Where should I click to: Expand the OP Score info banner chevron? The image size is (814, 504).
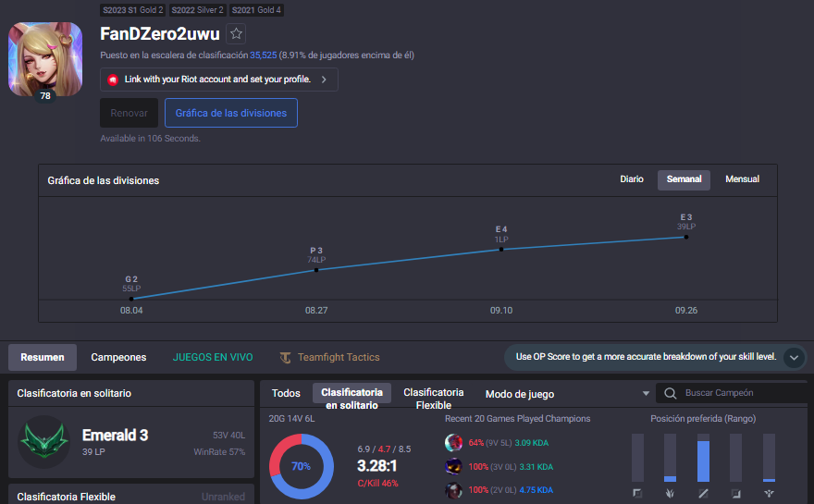point(794,358)
